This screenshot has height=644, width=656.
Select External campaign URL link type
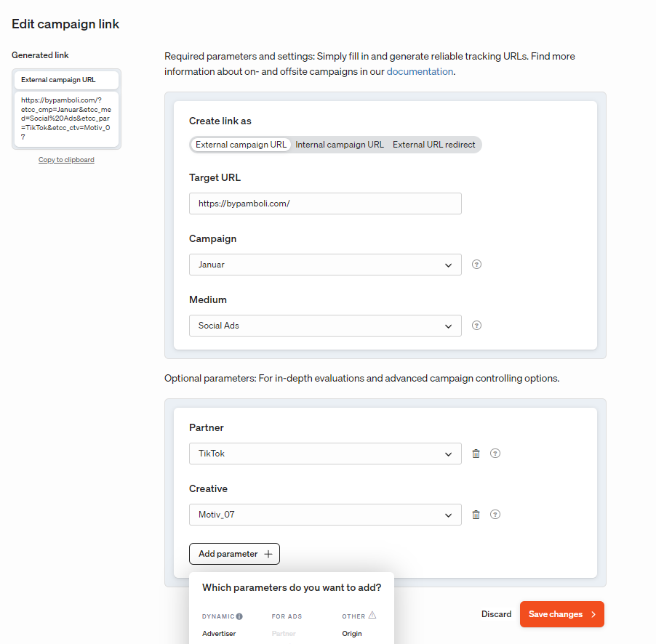241,145
